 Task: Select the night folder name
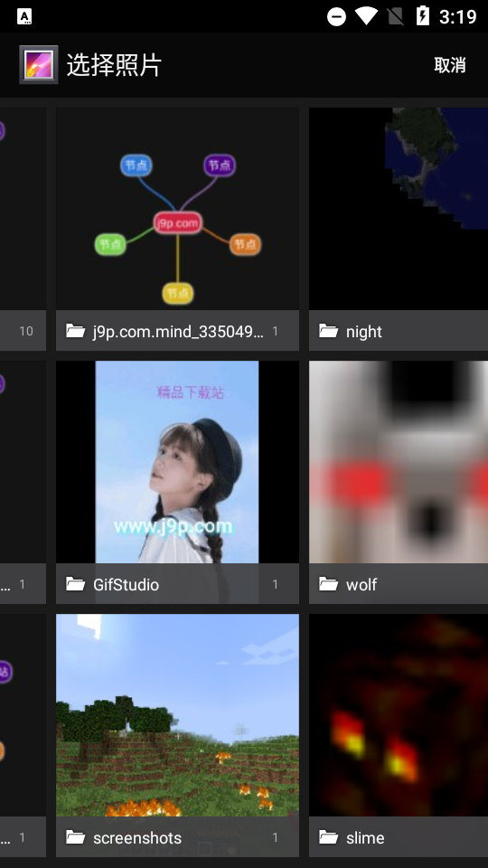[364, 332]
